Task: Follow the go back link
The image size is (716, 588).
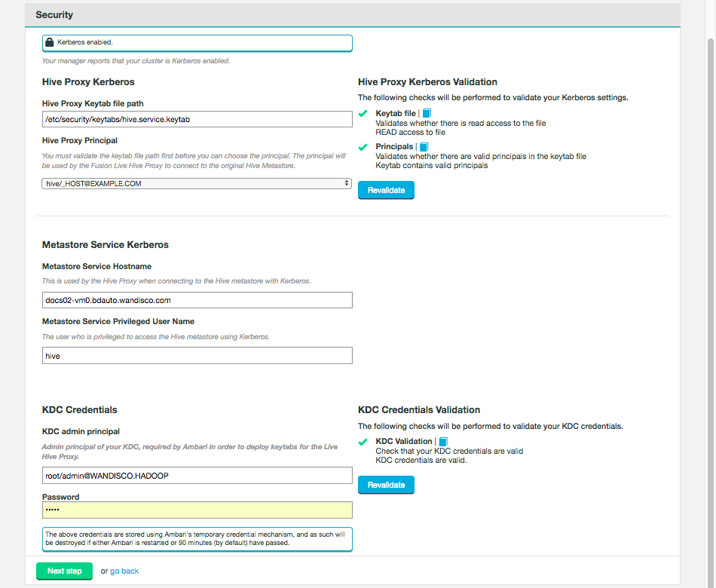Action: click(124, 571)
